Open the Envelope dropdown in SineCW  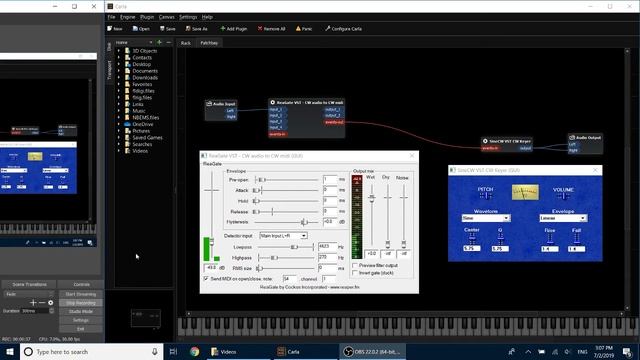click(x=563, y=218)
